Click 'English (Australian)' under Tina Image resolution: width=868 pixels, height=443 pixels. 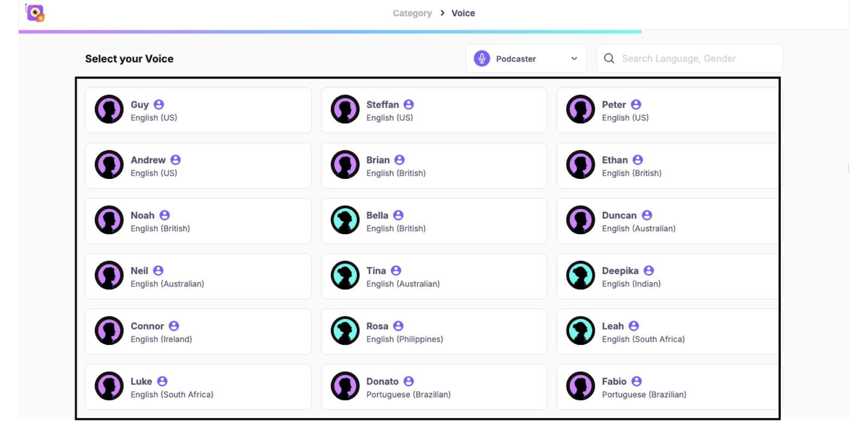pos(403,284)
